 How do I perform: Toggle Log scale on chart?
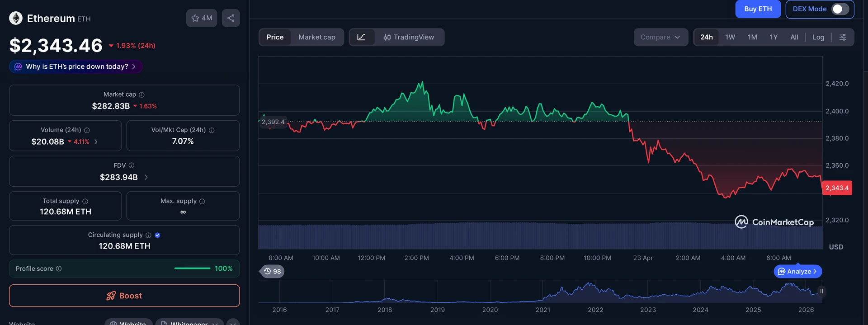(818, 37)
